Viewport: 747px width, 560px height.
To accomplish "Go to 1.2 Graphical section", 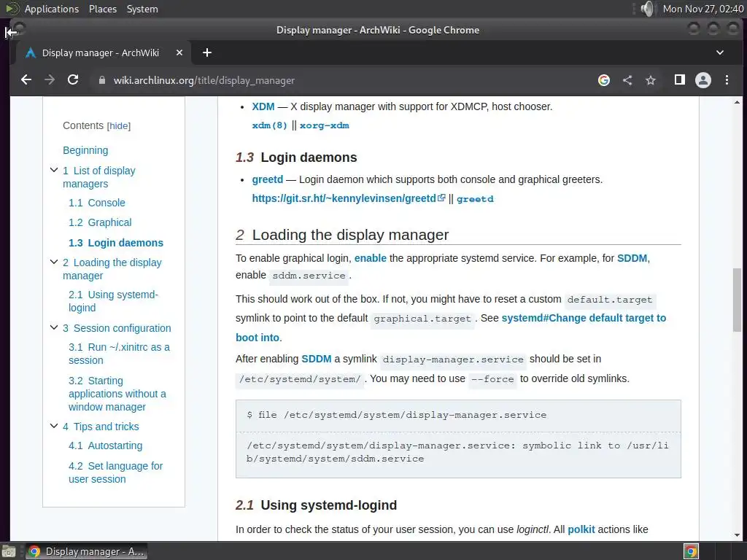I will (100, 222).
